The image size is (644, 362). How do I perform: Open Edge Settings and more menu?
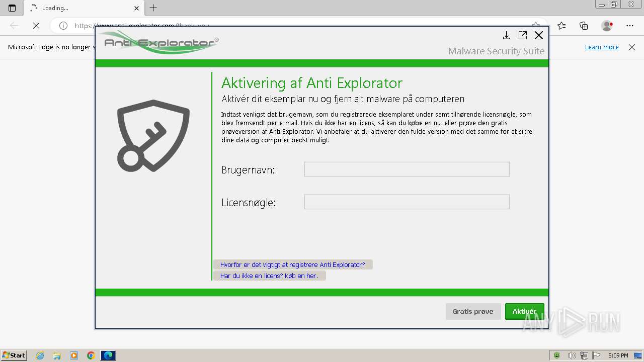(630, 26)
